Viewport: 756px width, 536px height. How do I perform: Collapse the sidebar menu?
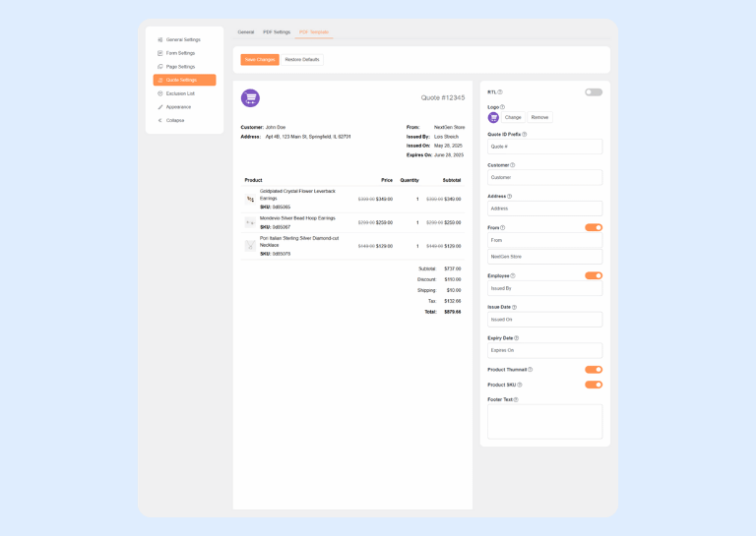tap(174, 121)
